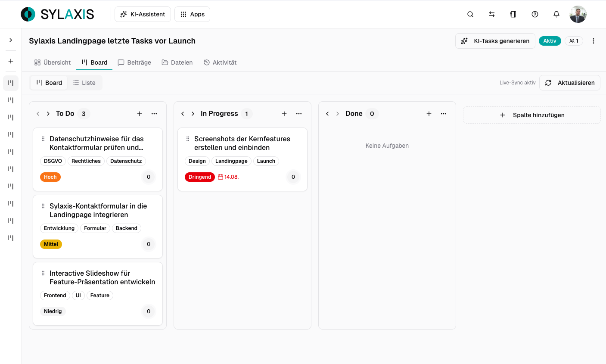Move To Do column right with chevron
Image resolution: width=606 pixels, height=364 pixels.
click(48, 114)
